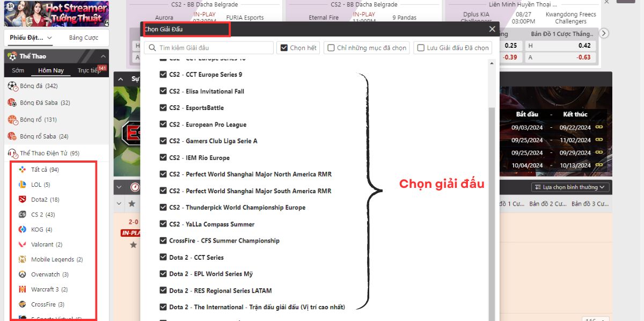Viewport: 644px width, 321px height.
Task: Open the Bảng Cược tab
Action: tap(84, 38)
